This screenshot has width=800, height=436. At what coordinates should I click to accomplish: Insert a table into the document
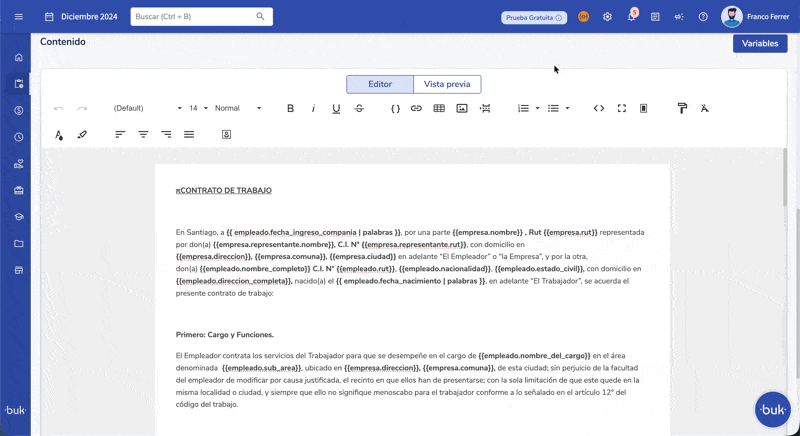coord(439,108)
